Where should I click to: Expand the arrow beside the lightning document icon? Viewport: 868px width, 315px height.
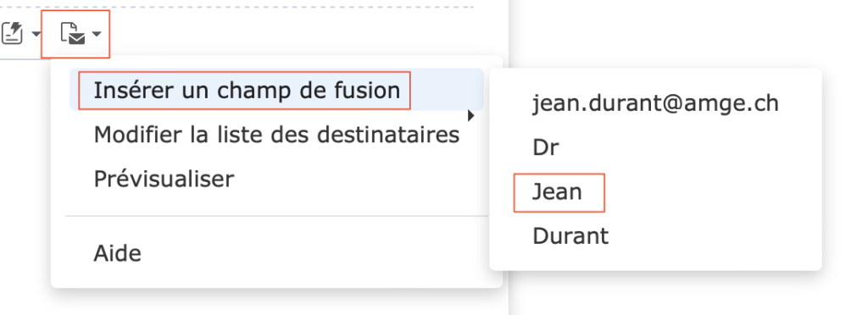point(36,34)
